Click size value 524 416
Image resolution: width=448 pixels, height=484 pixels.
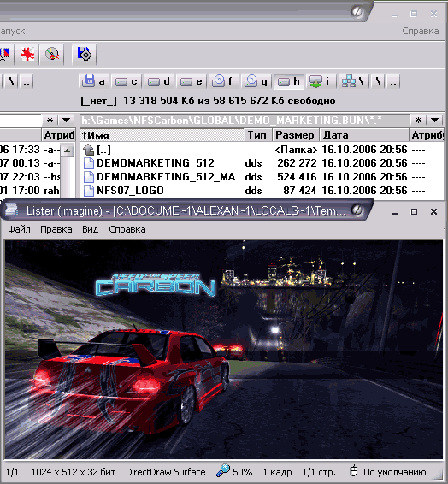coord(297,177)
